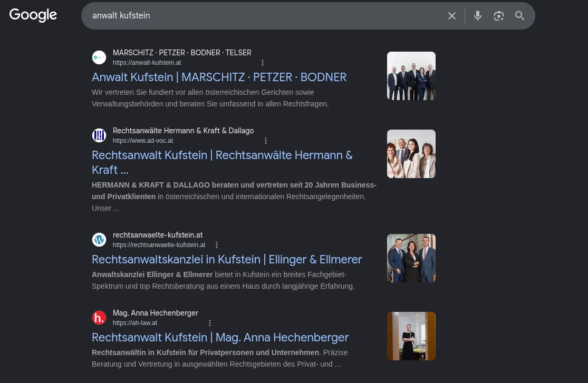Screen dimensions: 588x383
Task: Click the URL https://ah-law.at
Action: pyautogui.click(x=135, y=322)
